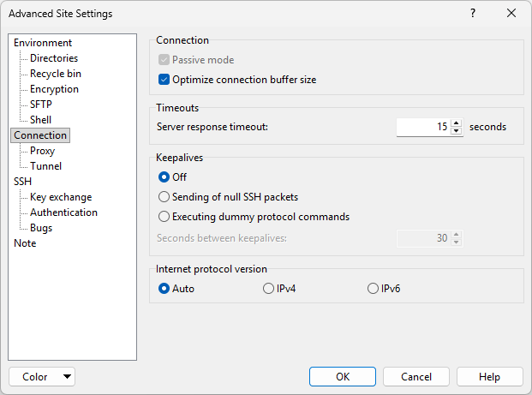Open SFTP settings page
The width and height of the screenshot is (532, 395).
41,105
